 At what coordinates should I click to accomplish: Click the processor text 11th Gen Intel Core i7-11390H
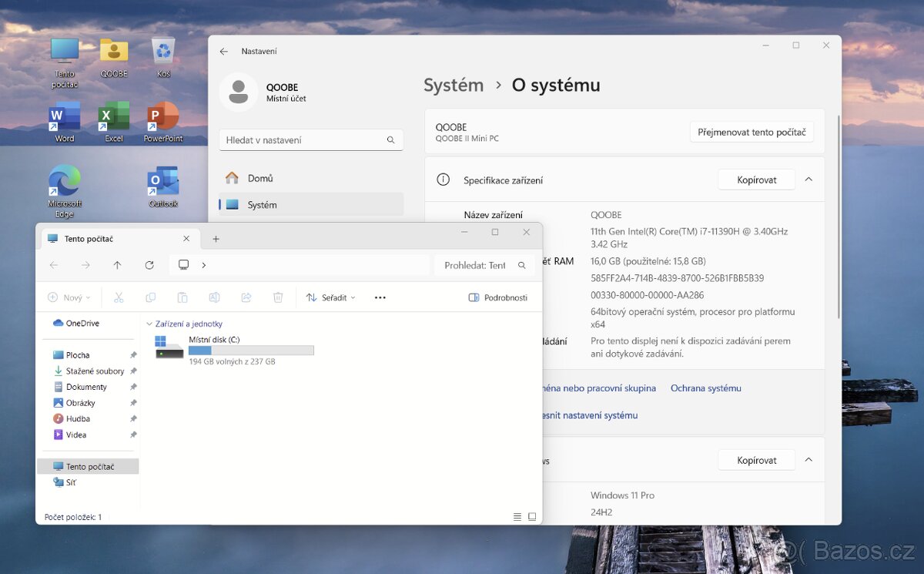[689, 237]
